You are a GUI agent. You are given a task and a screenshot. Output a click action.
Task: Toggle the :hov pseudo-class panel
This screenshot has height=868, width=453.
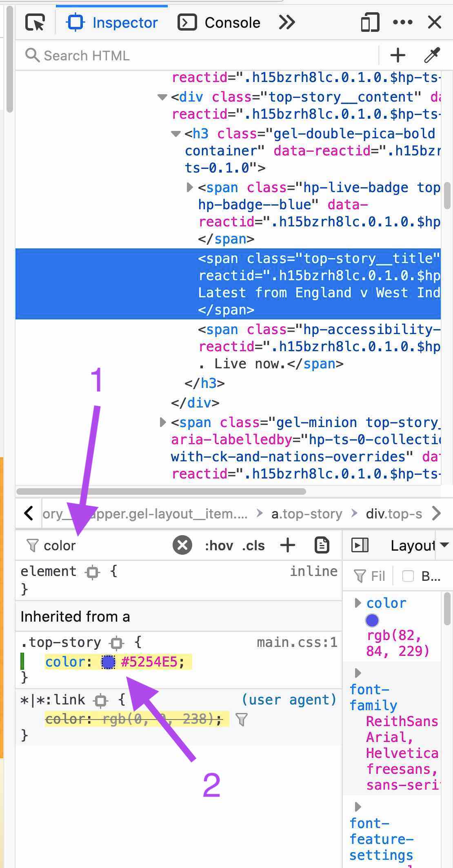tap(219, 545)
